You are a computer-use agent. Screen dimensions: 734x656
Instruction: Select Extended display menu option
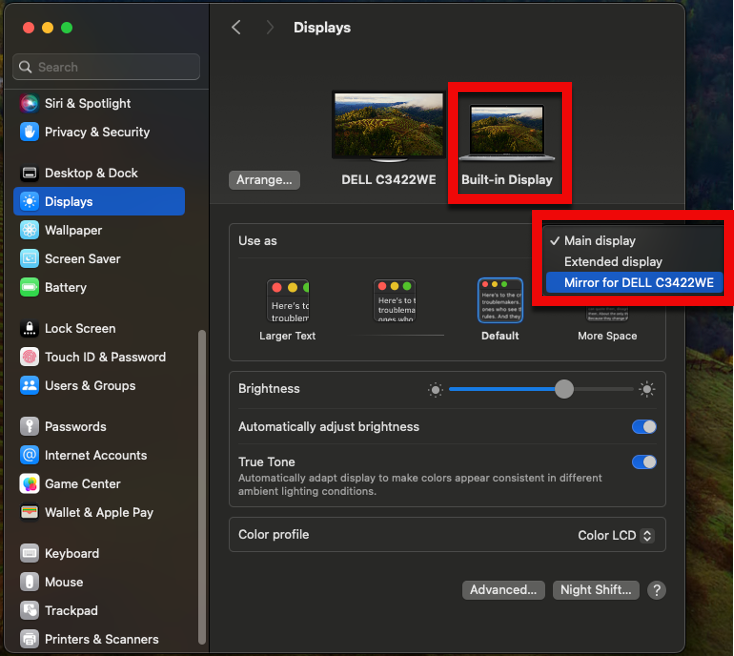613,262
